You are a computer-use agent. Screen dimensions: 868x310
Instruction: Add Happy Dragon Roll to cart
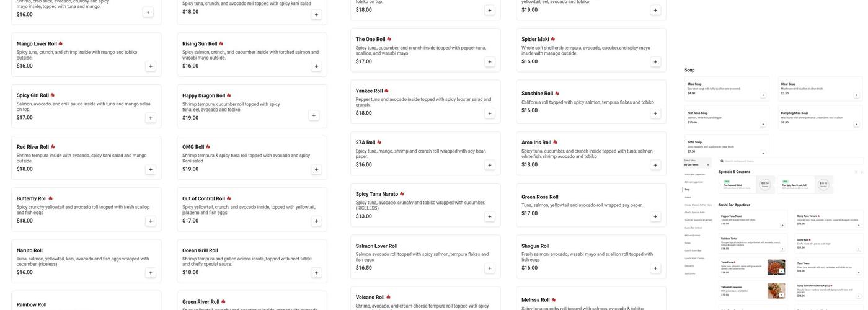click(314, 115)
